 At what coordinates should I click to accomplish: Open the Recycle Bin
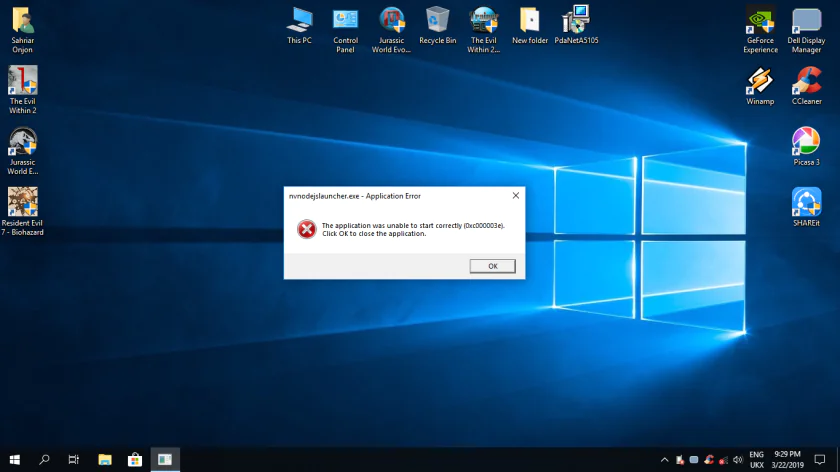(x=438, y=25)
